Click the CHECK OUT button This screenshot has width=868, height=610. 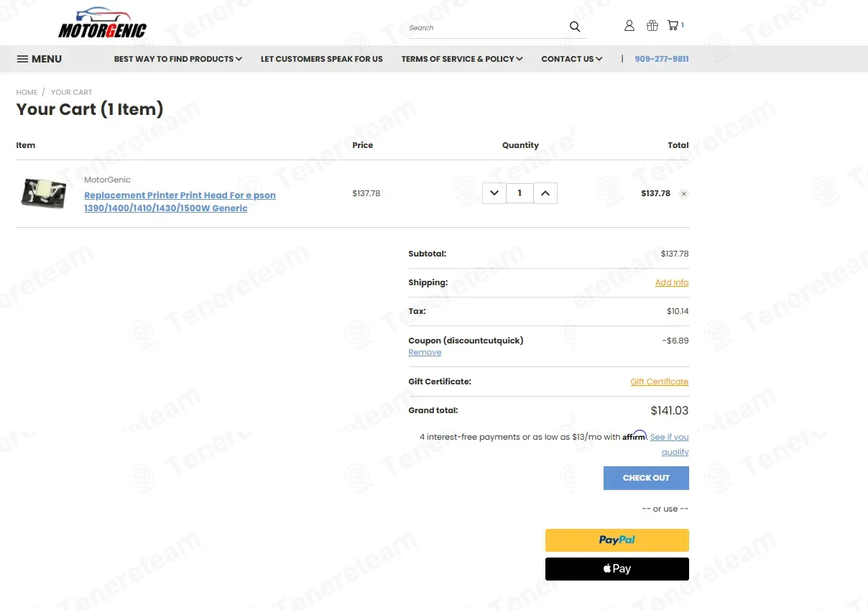coord(646,478)
